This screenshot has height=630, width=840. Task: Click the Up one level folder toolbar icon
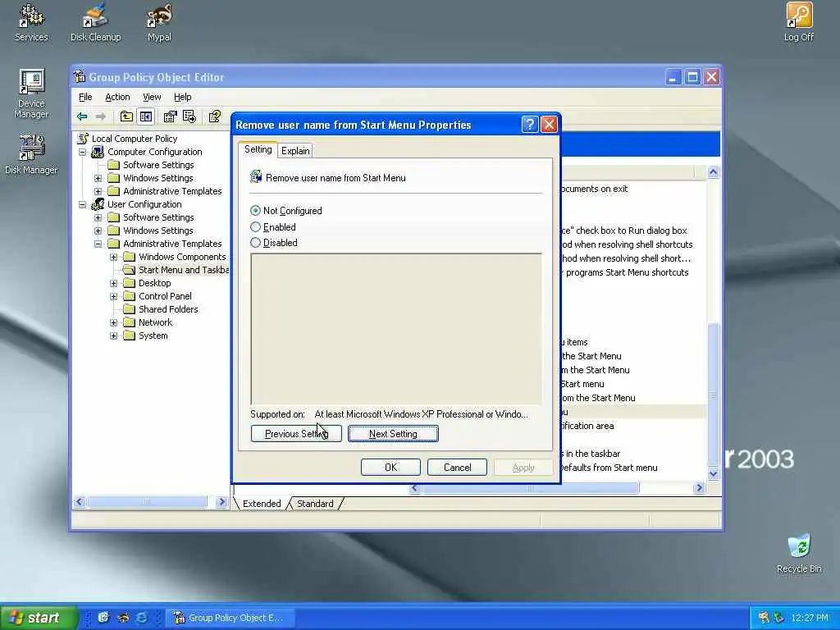click(x=126, y=116)
